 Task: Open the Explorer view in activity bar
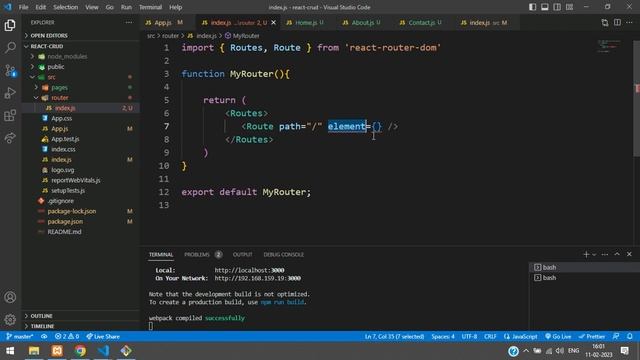(x=10, y=25)
